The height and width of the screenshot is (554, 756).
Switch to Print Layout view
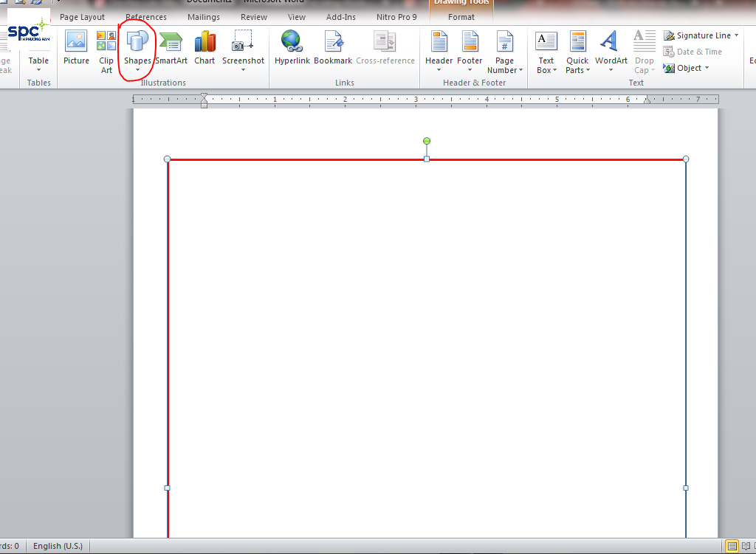(x=732, y=546)
